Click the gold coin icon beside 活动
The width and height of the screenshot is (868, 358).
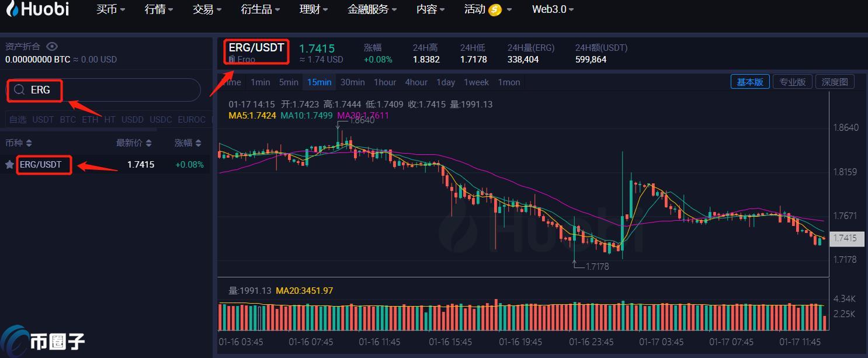(x=495, y=10)
